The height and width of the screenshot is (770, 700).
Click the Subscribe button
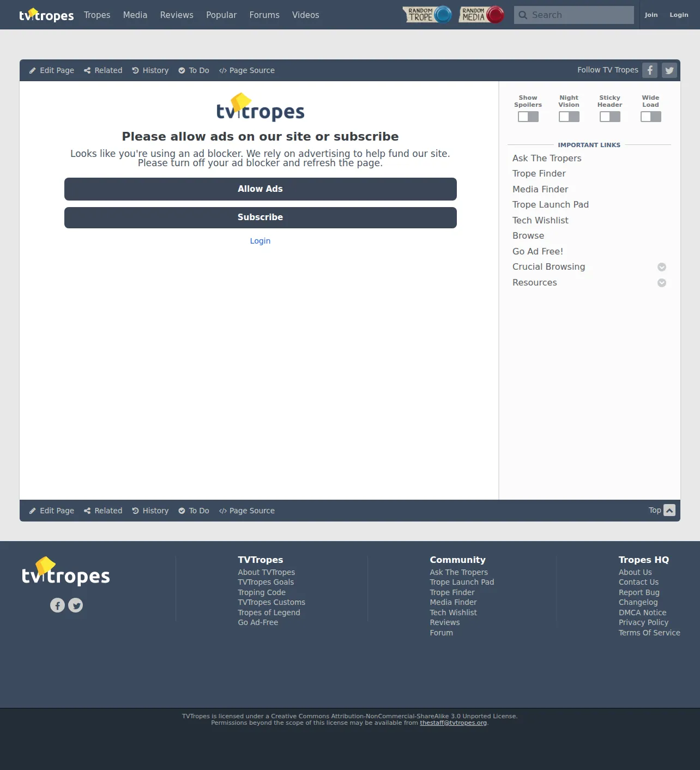[261, 217]
